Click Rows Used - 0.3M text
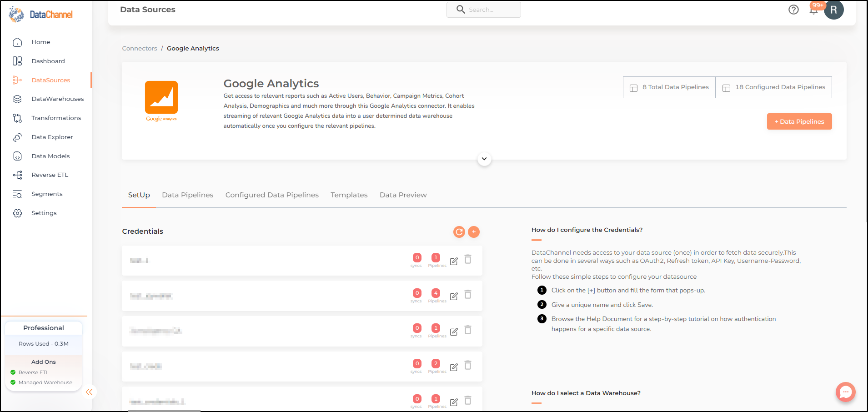Image resolution: width=868 pixels, height=412 pixels. (44, 344)
